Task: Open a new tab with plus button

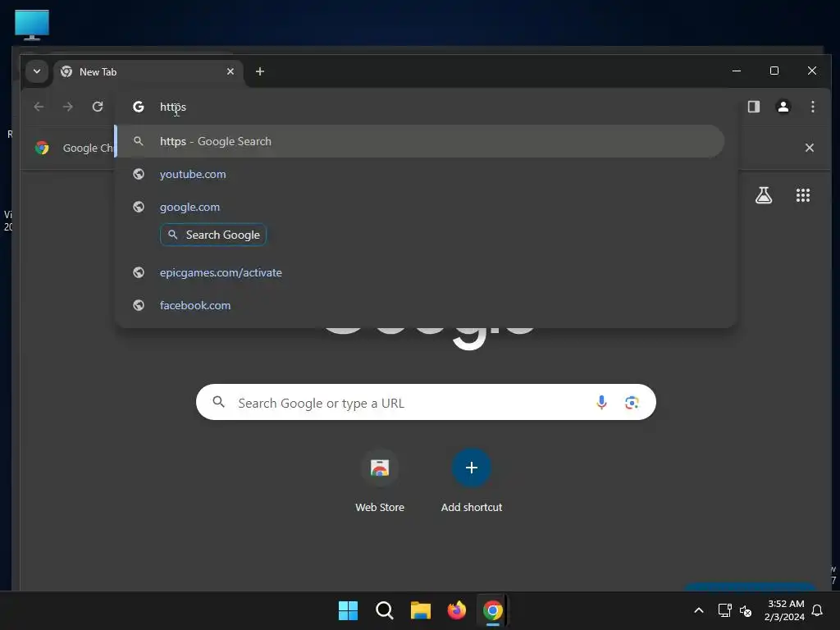Action: point(260,71)
